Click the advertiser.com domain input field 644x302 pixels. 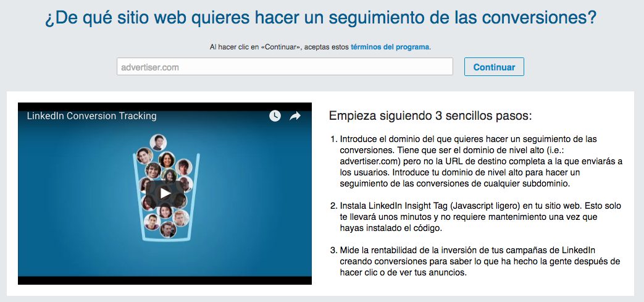pyautogui.click(x=285, y=67)
